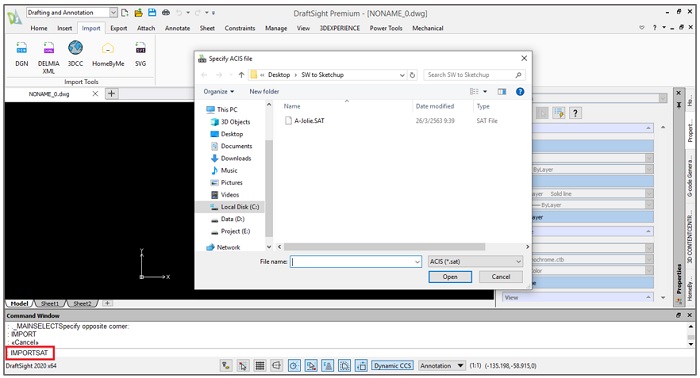The height and width of the screenshot is (378, 700).
Task: Toggle Dynamic CCS in the status bar
Action: [x=392, y=366]
